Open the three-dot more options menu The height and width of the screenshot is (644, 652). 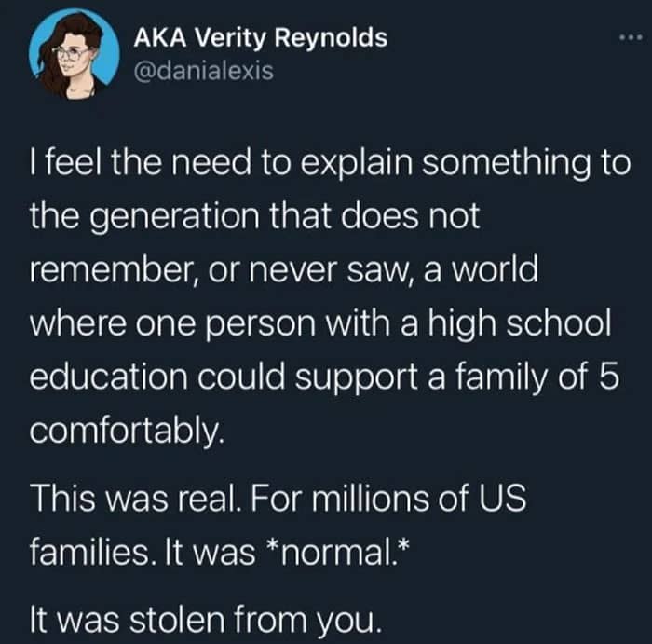click(631, 38)
